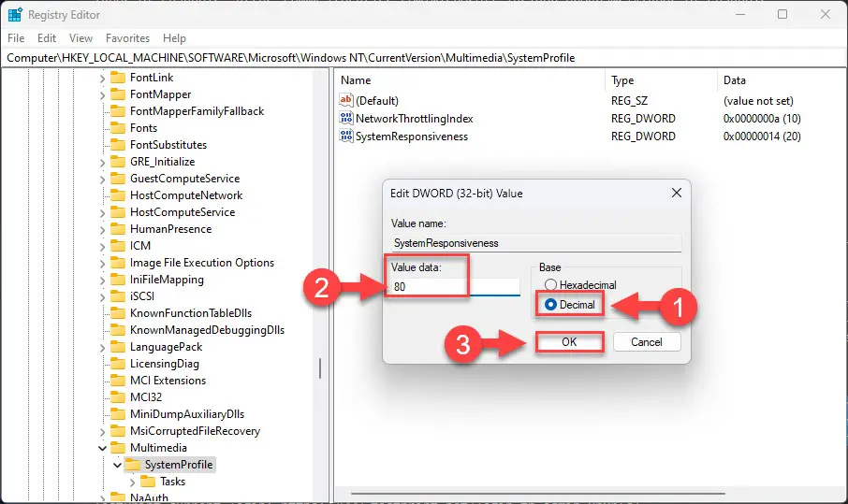The image size is (848, 504).
Task: Click the IniFileMapping folder icon
Action: 117,280
